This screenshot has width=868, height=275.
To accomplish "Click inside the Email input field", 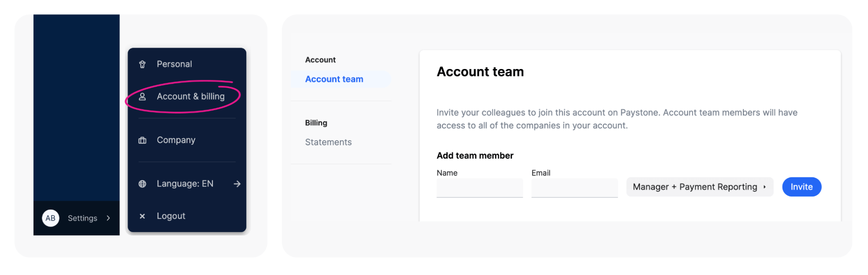I will (574, 187).
